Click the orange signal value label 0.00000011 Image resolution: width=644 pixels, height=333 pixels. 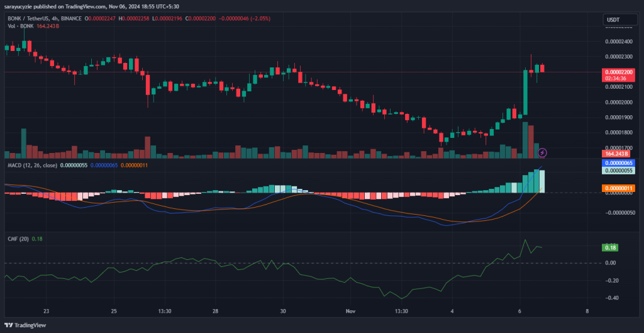(x=618, y=188)
